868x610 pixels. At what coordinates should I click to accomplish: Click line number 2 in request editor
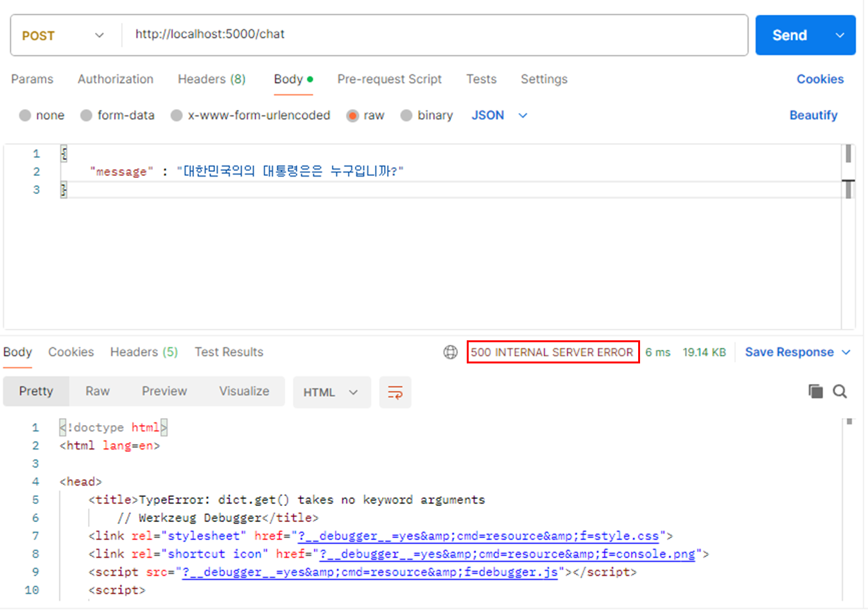(37, 171)
